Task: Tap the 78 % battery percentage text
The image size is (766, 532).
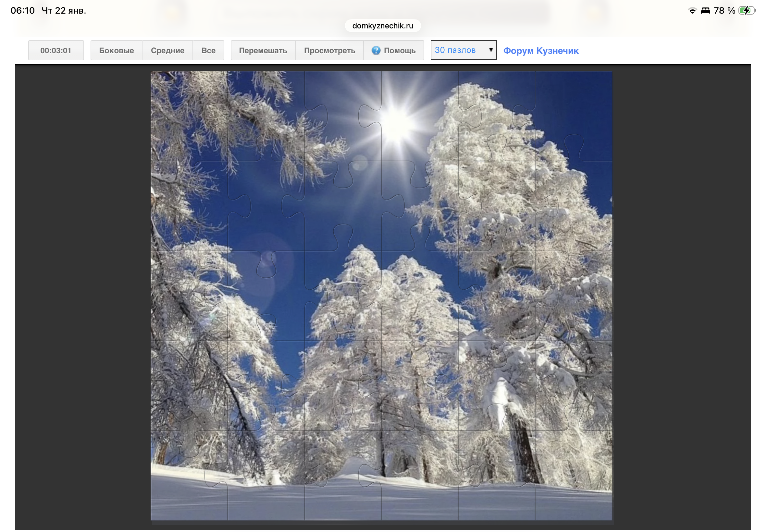Action: (x=724, y=11)
